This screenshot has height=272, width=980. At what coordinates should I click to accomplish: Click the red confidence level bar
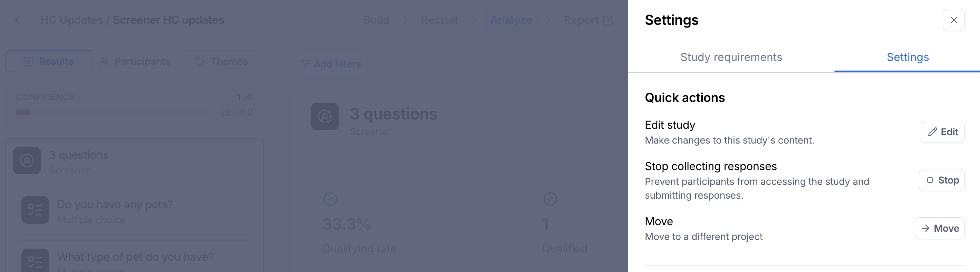coord(23,113)
